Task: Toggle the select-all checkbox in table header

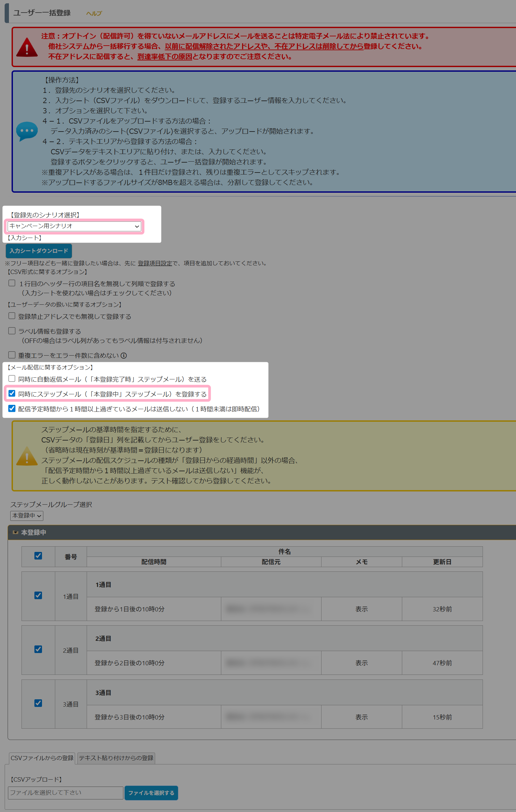Action: [x=38, y=556]
